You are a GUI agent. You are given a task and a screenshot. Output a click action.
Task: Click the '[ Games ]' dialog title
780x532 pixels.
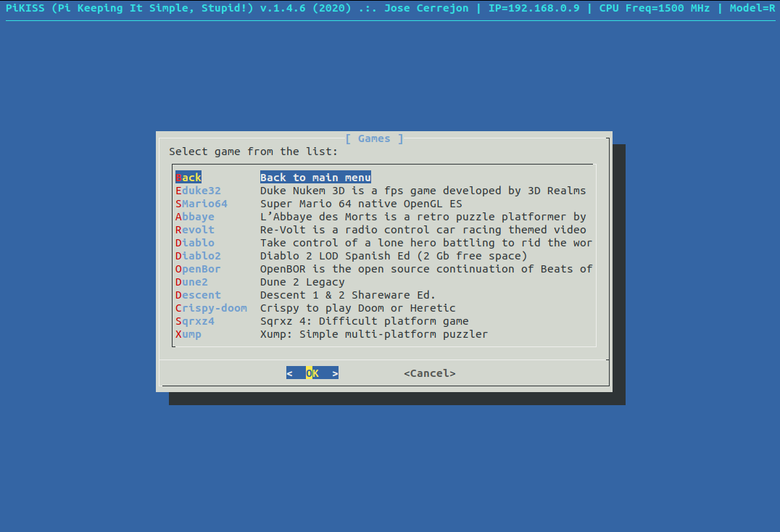pyautogui.click(x=374, y=138)
